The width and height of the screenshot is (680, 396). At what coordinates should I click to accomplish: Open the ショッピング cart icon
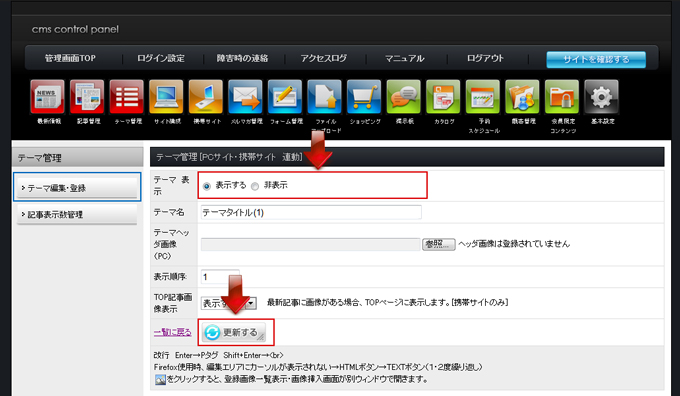click(x=364, y=96)
